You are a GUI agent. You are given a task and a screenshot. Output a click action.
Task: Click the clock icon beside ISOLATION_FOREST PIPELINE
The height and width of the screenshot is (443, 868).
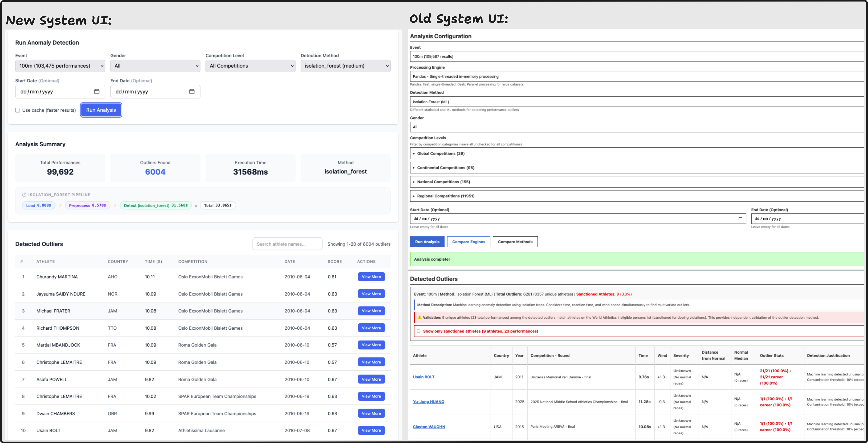(24, 195)
